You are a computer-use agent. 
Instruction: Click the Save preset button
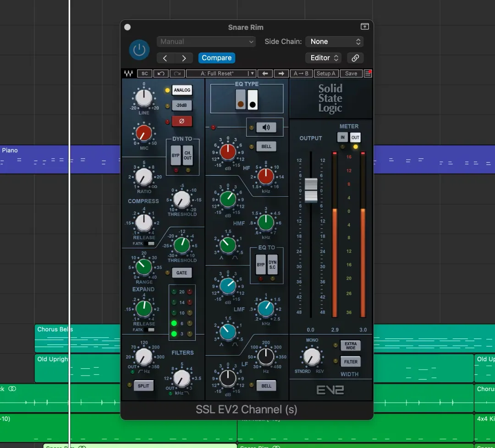pyautogui.click(x=351, y=74)
